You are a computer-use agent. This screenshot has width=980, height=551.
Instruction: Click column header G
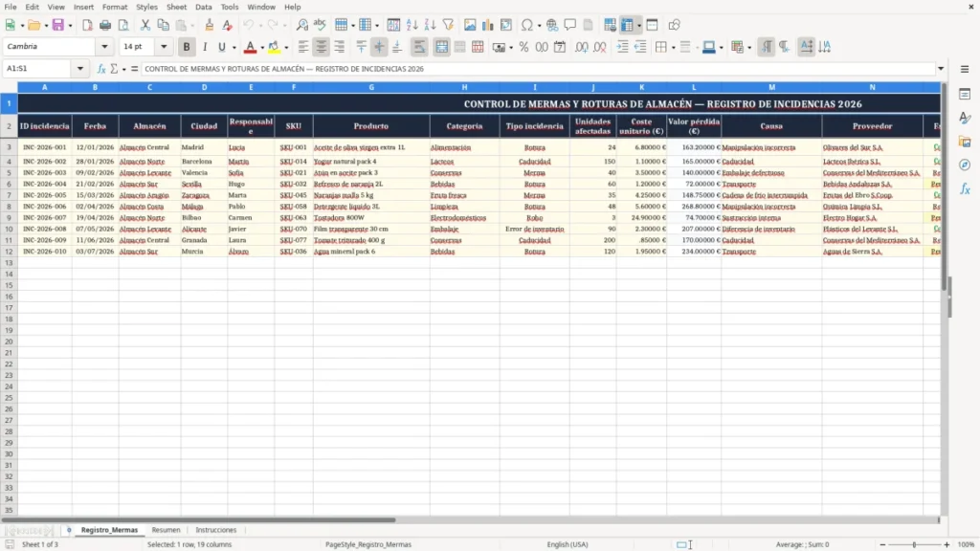(371, 87)
